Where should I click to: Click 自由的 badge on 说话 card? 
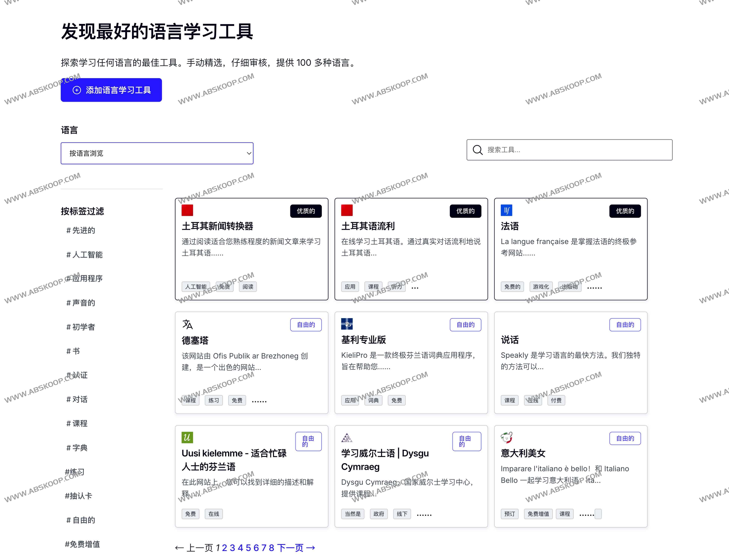pyautogui.click(x=625, y=325)
